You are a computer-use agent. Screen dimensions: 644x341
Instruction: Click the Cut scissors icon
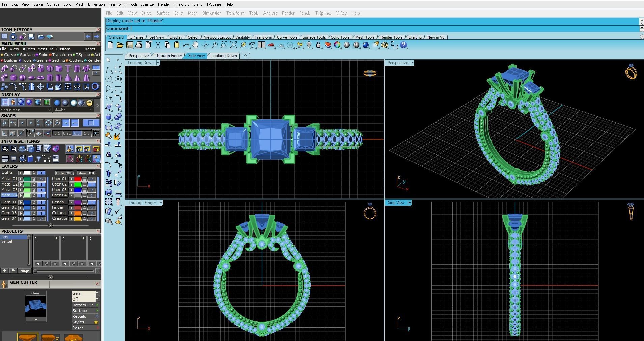pos(158,45)
